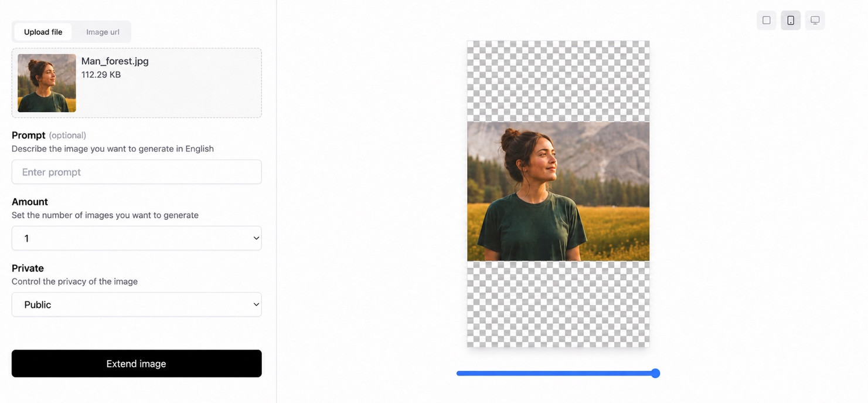Click the uploaded Man_forest.jpg thumbnail
Image resolution: width=868 pixels, height=403 pixels.
pyautogui.click(x=47, y=83)
